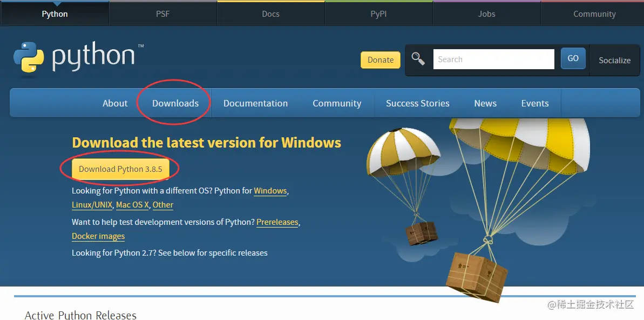644x320 pixels.
Task: Follow the Windows OS link
Action: (270, 191)
